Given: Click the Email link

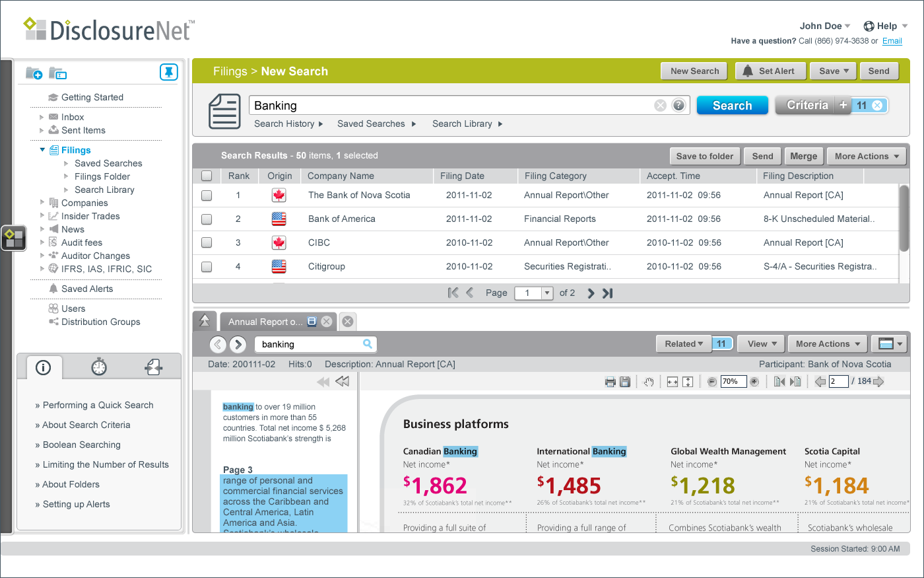Looking at the screenshot, I should (x=892, y=41).
